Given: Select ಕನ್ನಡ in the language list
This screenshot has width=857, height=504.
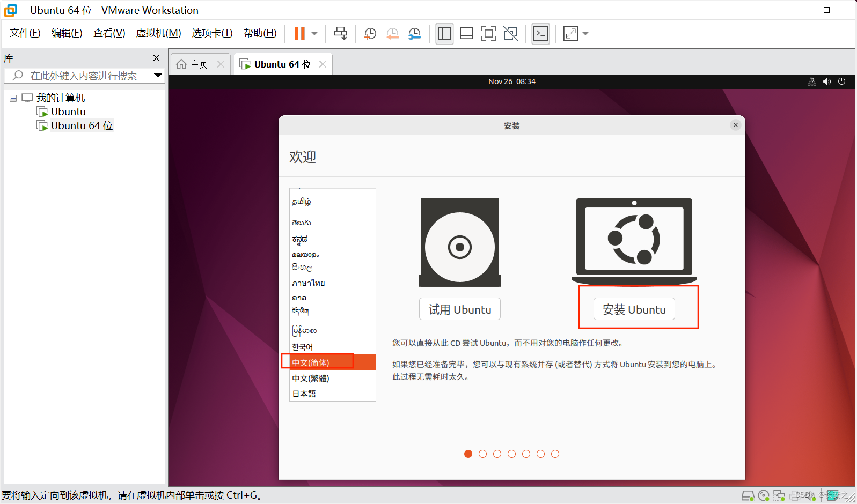Looking at the screenshot, I should coord(299,239).
